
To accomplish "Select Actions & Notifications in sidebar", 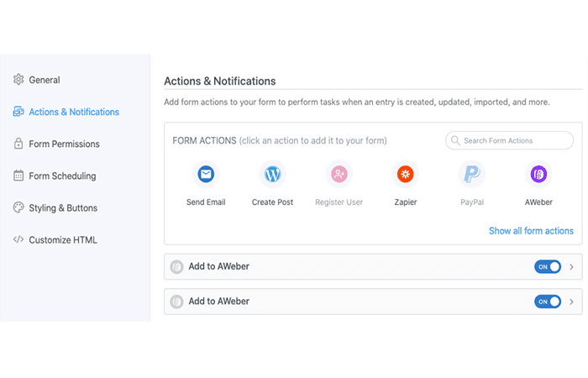I will (x=74, y=112).
